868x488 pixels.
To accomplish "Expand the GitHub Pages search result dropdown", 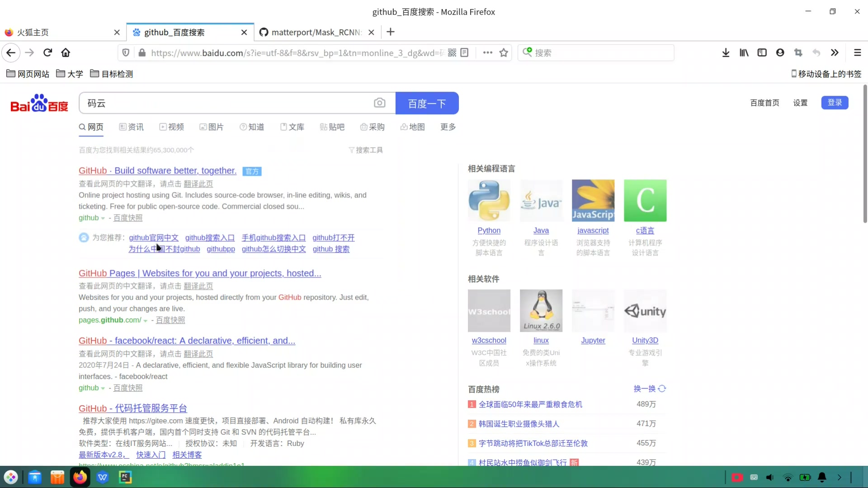I will [146, 320].
